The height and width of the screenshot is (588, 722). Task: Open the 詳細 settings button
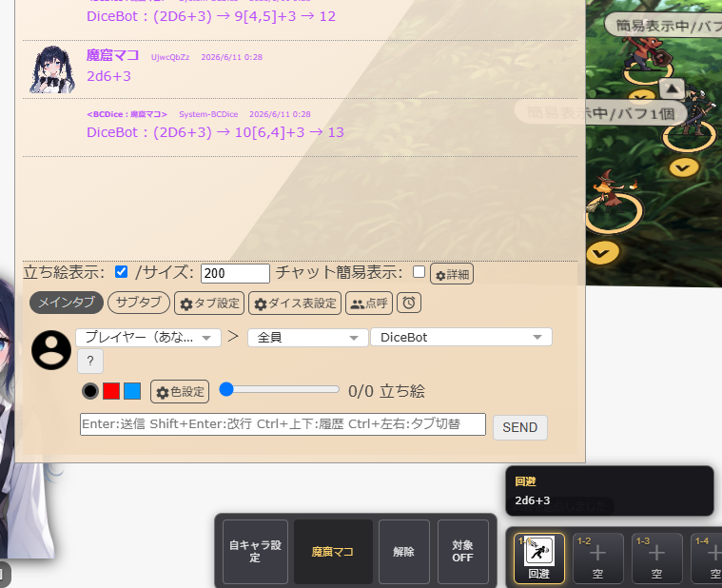click(452, 274)
